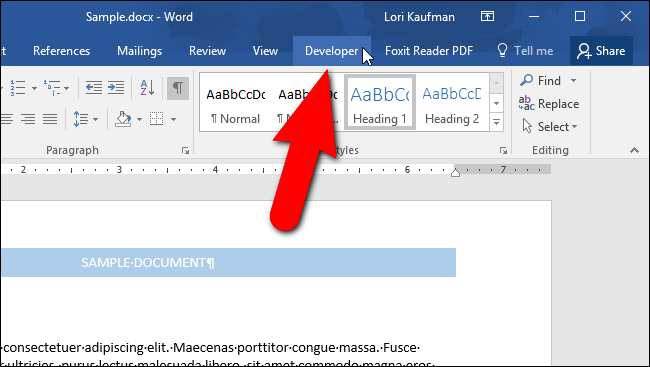Increase the paragraph indent
Image resolution: width=650 pixels, height=367 pixels.
pos(116,87)
